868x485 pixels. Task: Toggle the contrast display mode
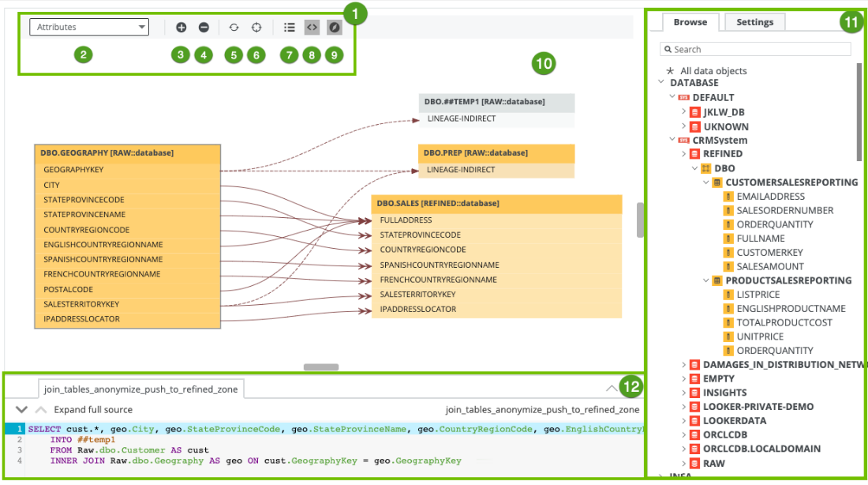[334, 26]
